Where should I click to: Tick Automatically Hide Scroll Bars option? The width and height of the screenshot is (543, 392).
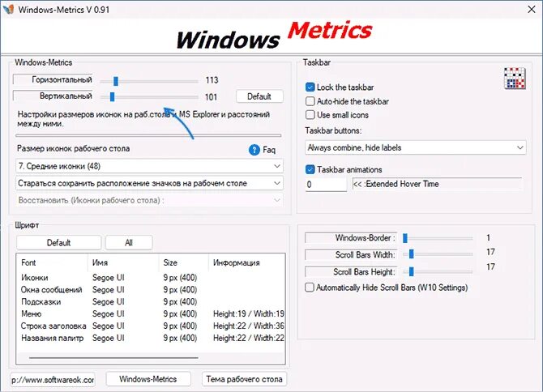click(310, 288)
